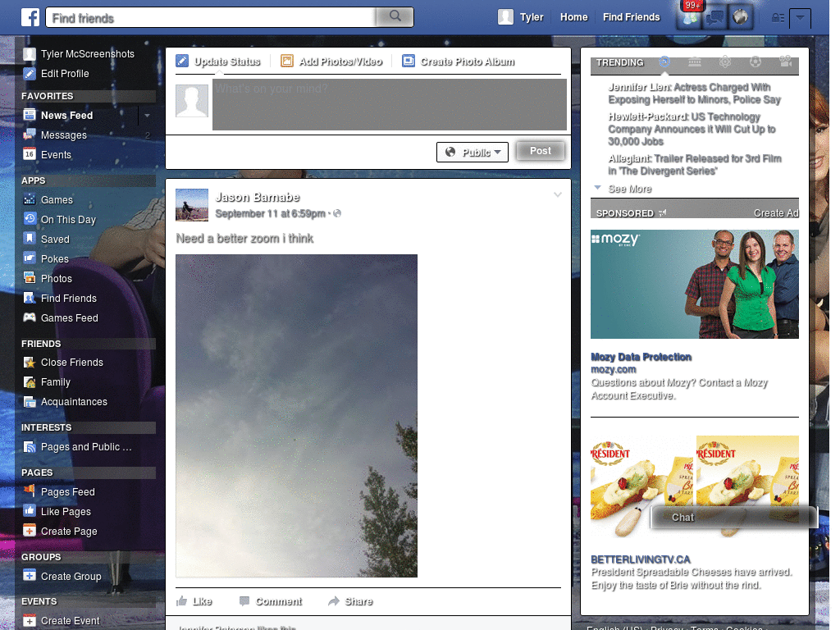Open the privacy shortcuts lock icon
The height and width of the screenshot is (630, 840).
[x=776, y=16]
